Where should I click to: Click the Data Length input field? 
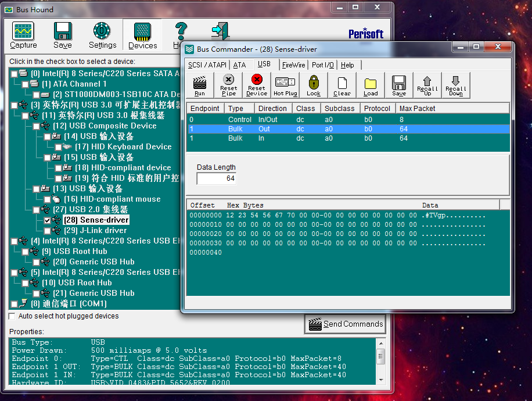coord(217,178)
